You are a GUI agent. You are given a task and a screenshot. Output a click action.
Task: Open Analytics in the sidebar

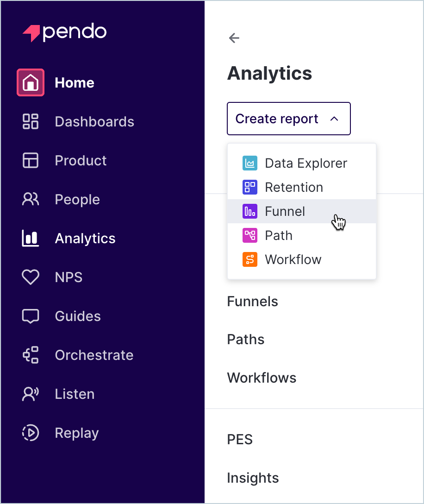85,239
